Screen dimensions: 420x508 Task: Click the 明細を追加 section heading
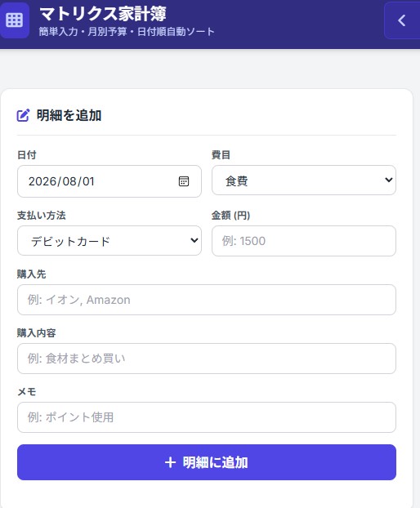click(x=69, y=115)
